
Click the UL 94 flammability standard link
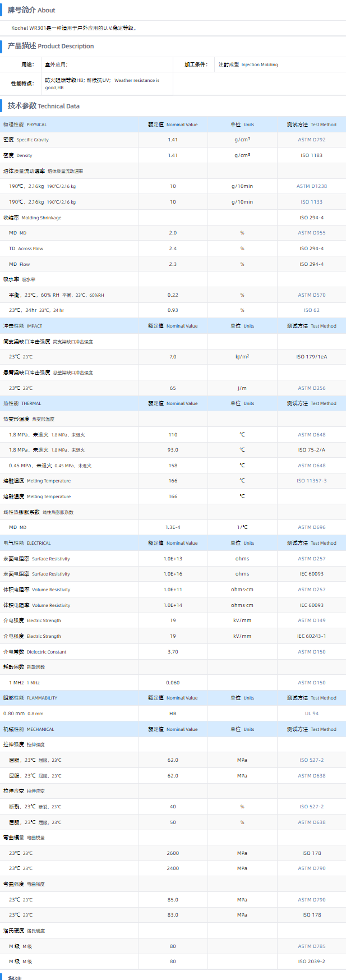click(x=311, y=714)
